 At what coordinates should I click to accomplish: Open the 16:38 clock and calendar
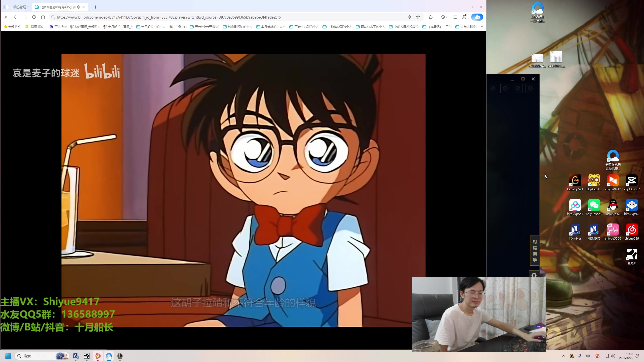[626, 356]
